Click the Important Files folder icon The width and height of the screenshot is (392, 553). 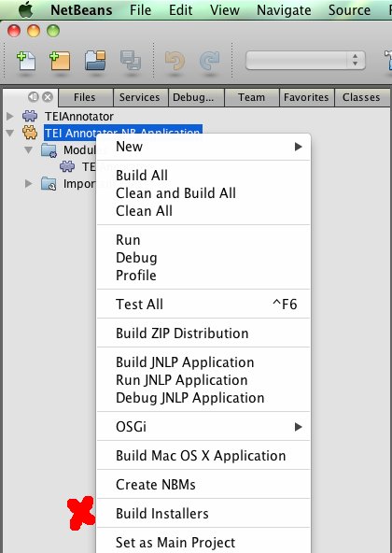[x=49, y=184]
